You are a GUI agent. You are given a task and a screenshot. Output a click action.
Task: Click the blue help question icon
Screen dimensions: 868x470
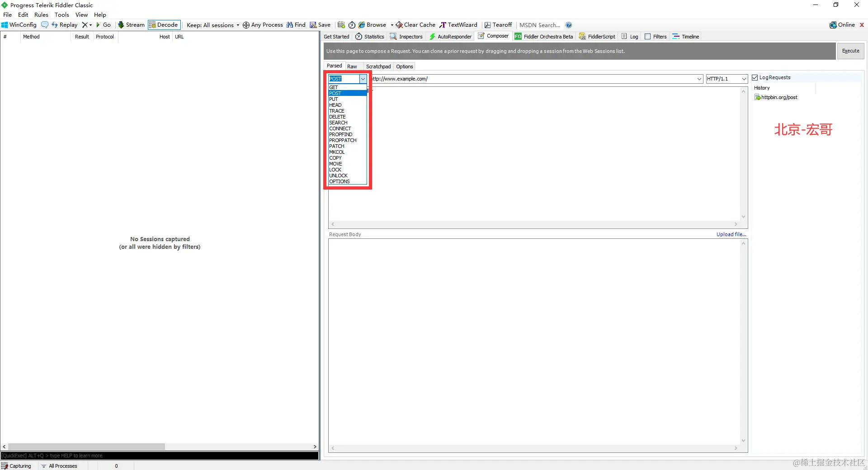[569, 25]
